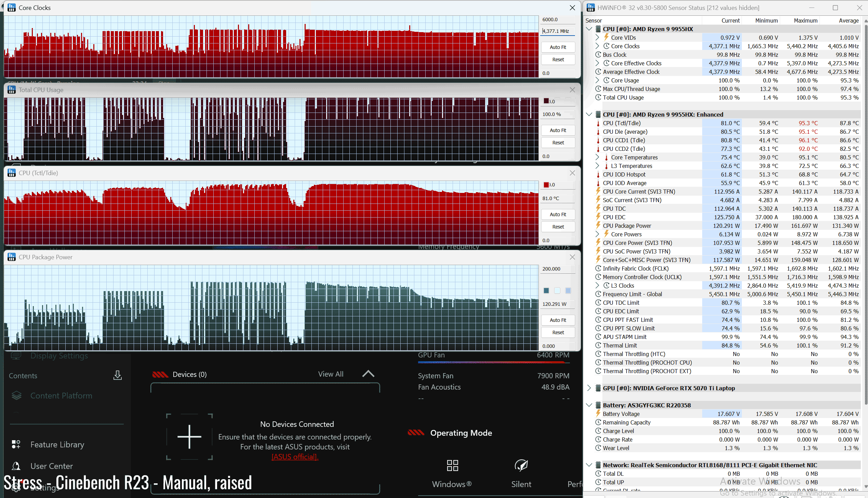Open User Center in sidebar
The height and width of the screenshot is (498, 868).
(x=51, y=466)
